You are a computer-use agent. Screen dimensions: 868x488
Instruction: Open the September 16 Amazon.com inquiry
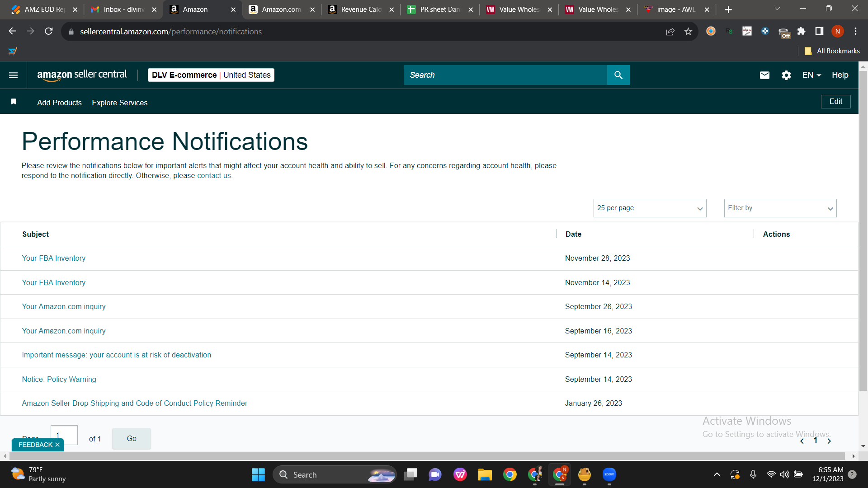pos(64,331)
